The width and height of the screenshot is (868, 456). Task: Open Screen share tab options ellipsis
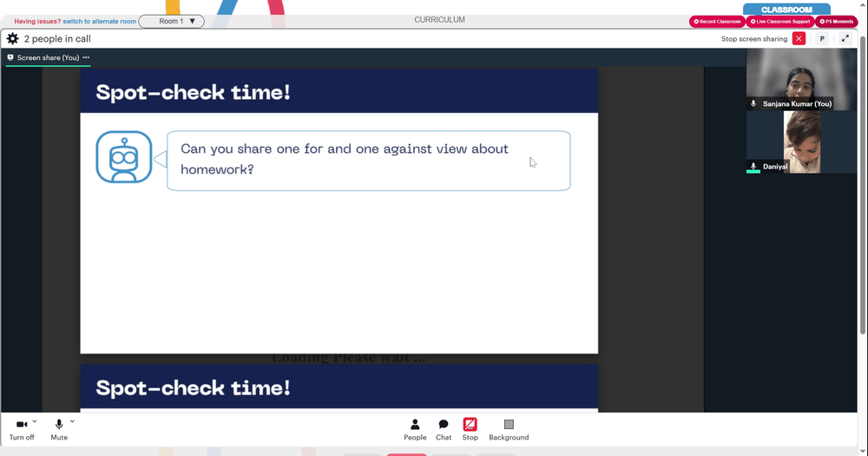tap(86, 57)
